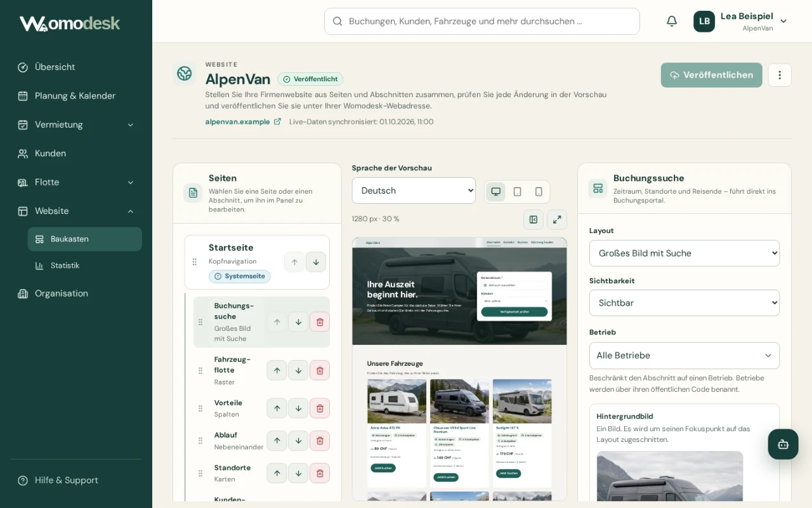Open Lea Beispiel account menu

click(740, 22)
